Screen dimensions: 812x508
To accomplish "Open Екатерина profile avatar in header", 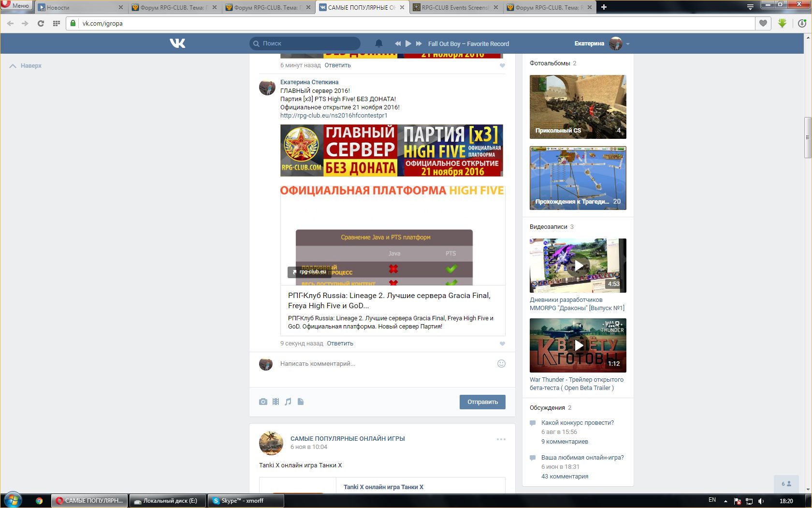I will (x=616, y=44).
